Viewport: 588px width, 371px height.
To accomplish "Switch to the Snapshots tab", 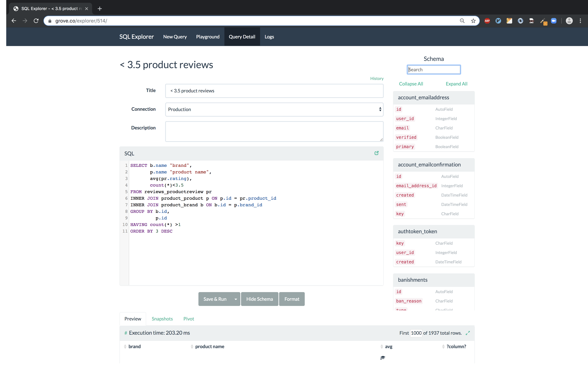I will (x=162, y=319).
